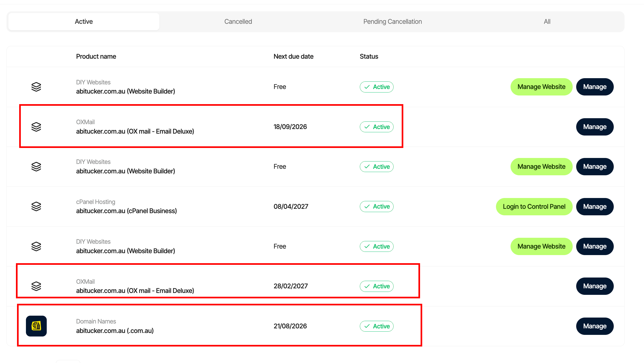The height and width of the screenshot is (363, 644).
Task: Click the Next due date column header
Action: click(293, 57)
